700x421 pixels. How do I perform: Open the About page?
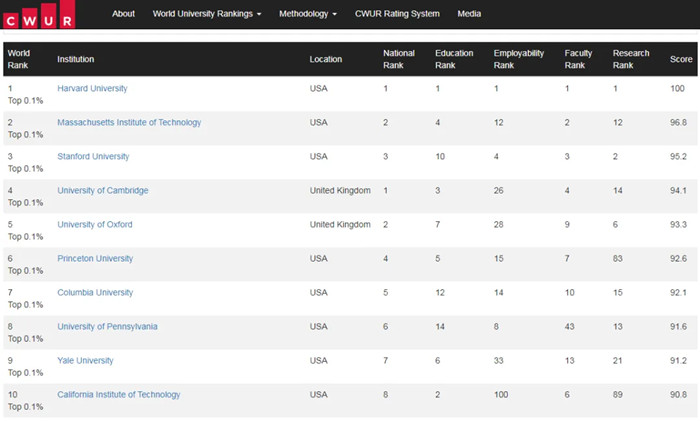tap(123, 14)
